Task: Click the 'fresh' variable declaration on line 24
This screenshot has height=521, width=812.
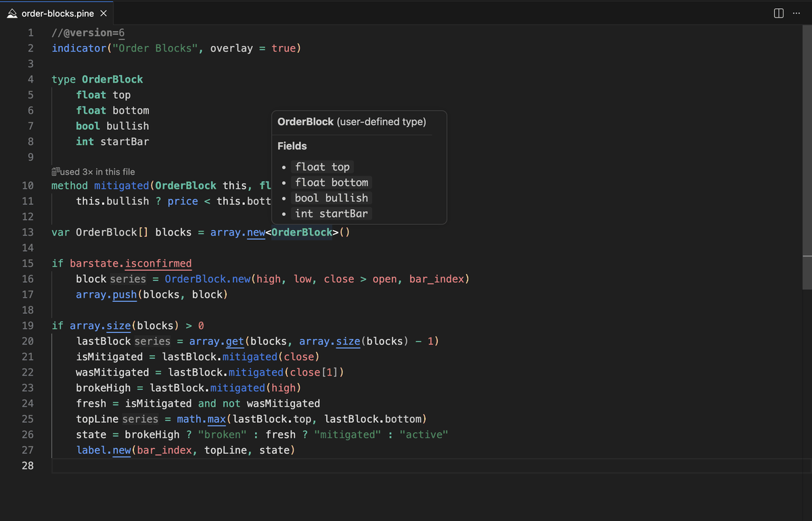Action: (x=91, y=404)
